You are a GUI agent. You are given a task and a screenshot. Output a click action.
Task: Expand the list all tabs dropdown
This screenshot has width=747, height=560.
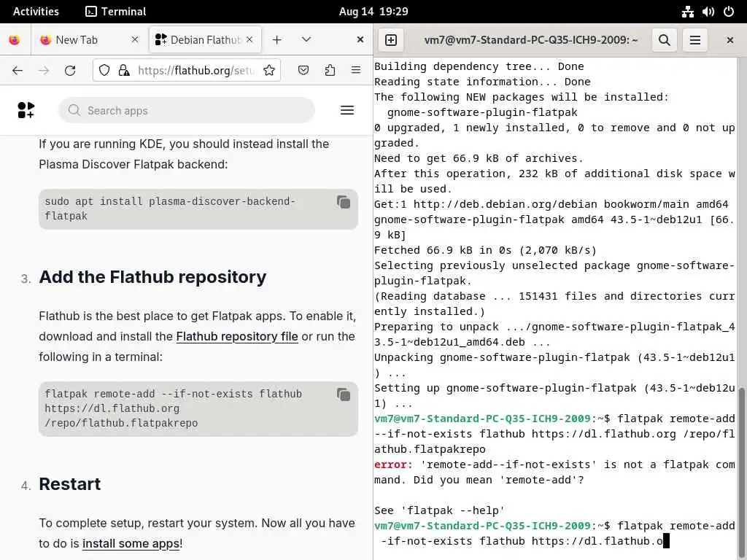point(306,39)
